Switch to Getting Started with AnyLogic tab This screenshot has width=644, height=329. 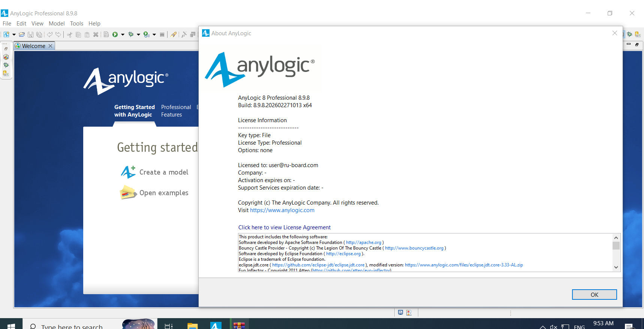(135, 111)
